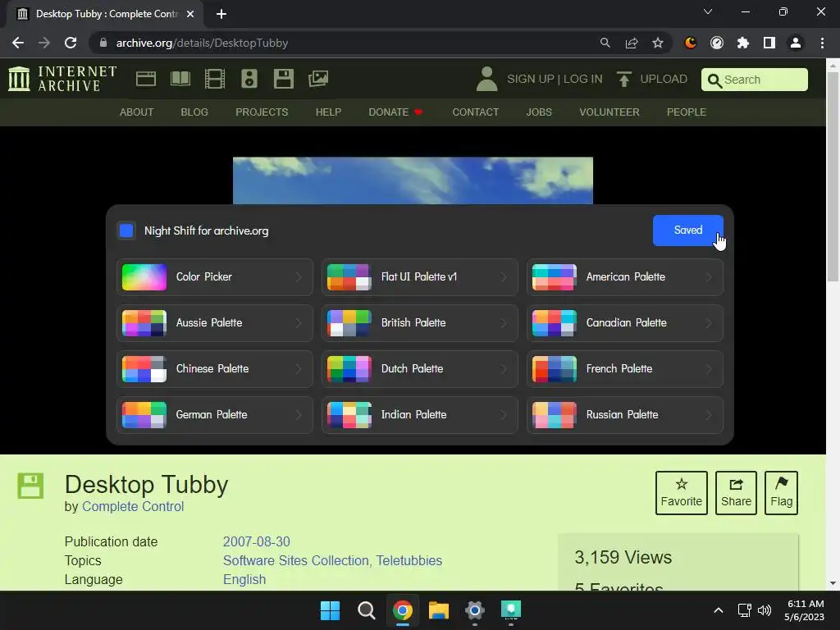Open the Texts book icon
The image size is (840, 630).
click(180, 79)
